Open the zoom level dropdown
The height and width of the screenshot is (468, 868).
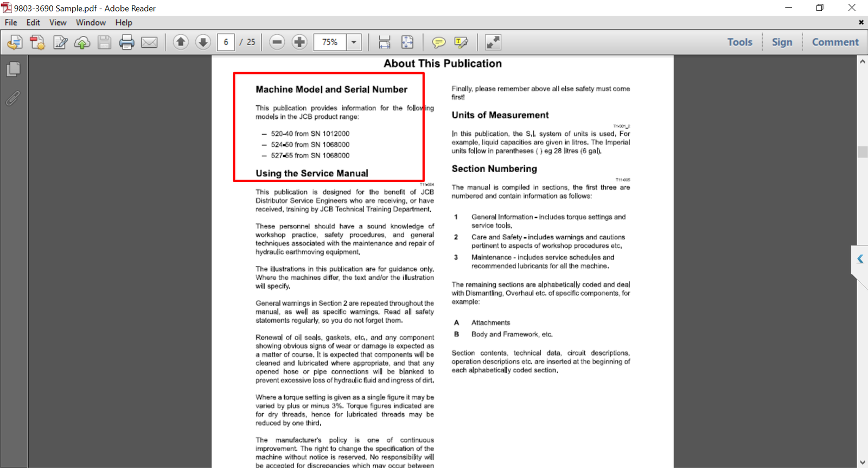(354, 42)
